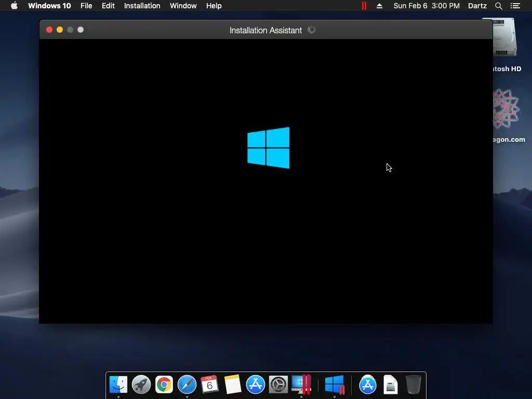Click the Windows 10 VM Dock icon
This screenshot has height=399, width=532.
tap(335, 384)
